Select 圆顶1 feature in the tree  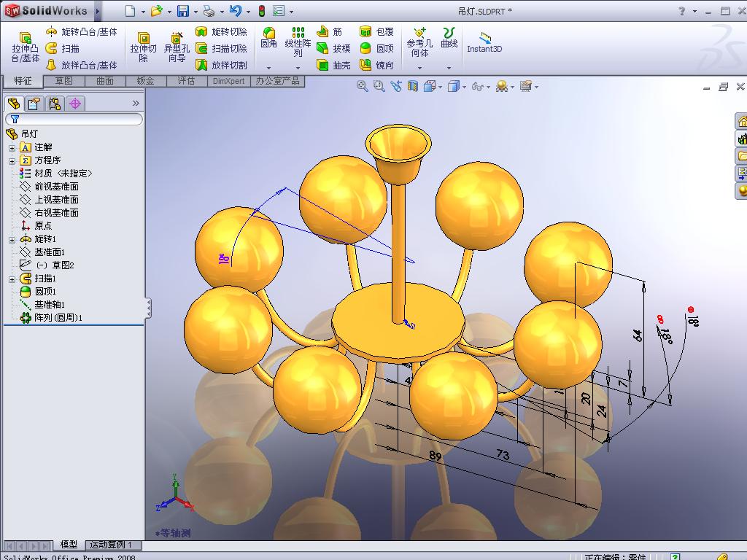pos(38,292)
